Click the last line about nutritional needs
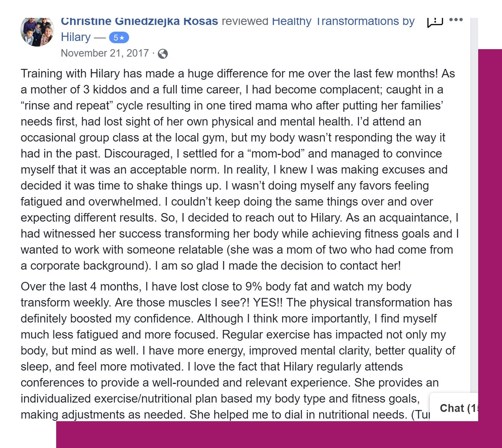This screenshot has width=502, height=448. 225,414
